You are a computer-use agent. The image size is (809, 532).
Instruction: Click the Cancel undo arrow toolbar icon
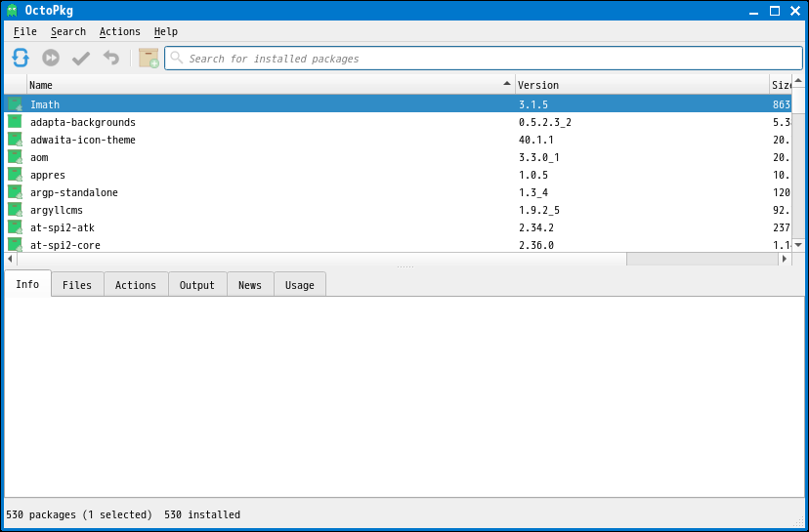(x=111, y=58)
